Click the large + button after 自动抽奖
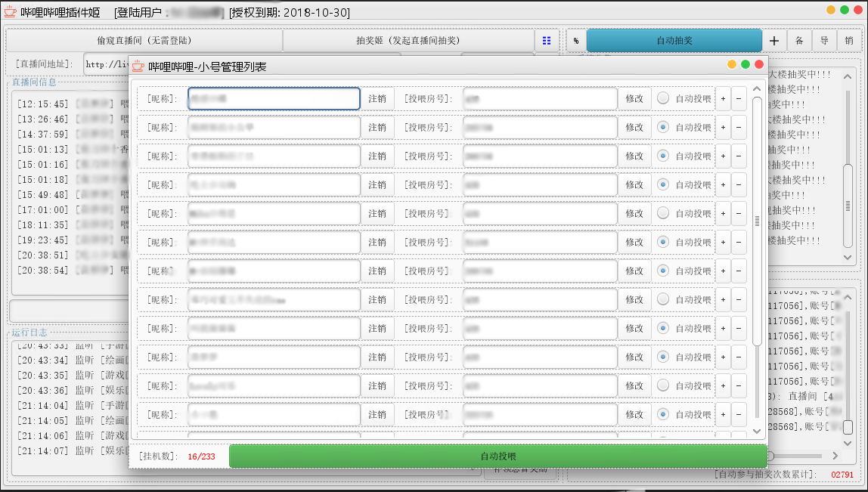The image size is (868, 492). (x=774, y=40)
